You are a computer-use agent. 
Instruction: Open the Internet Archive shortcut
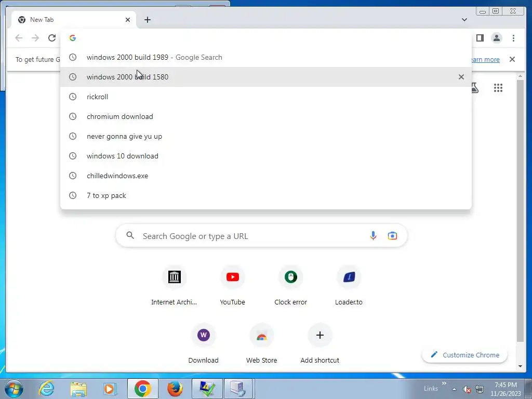[x=174, y=285]
